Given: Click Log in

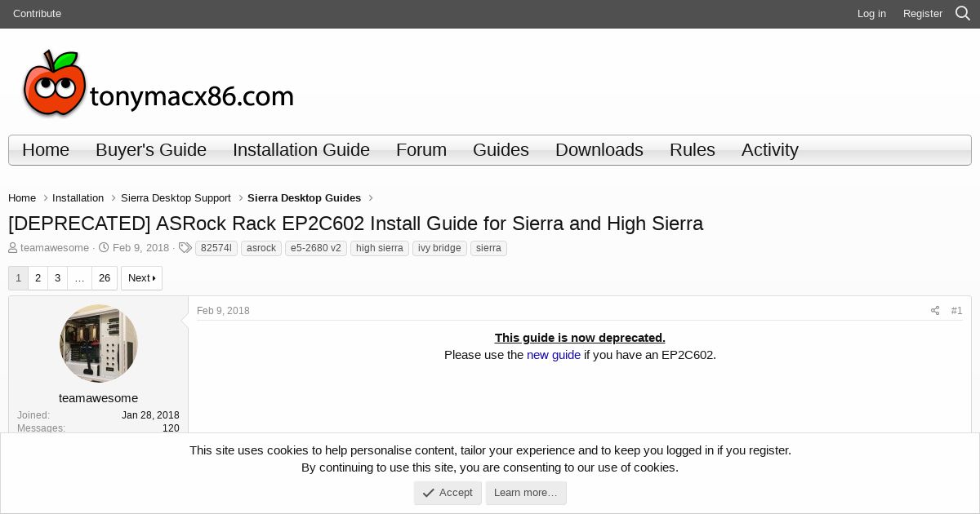Looking at the screenshot, I should point(871,14).
